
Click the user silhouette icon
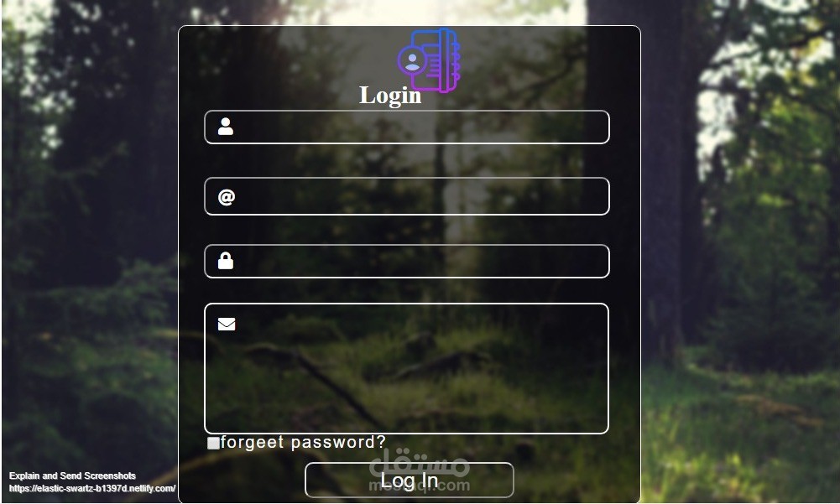(226, 127)
